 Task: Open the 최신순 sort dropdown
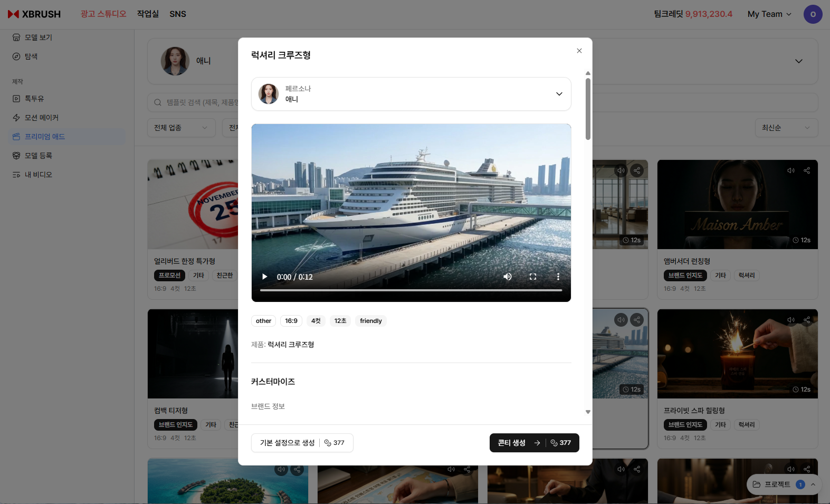[786, 128]
